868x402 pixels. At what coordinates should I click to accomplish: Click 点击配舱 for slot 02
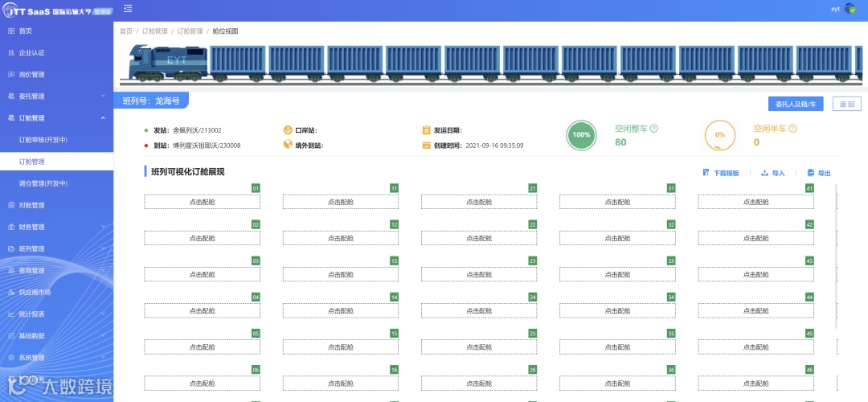pos(202,238)
